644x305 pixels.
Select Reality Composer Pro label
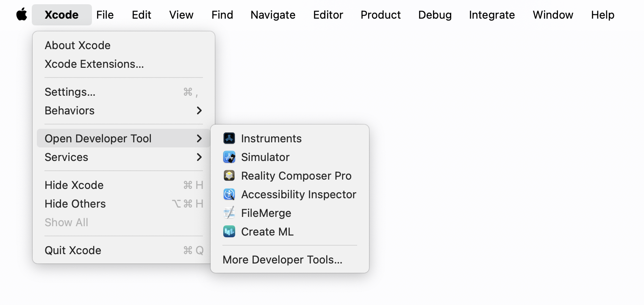tap(296, 176)
